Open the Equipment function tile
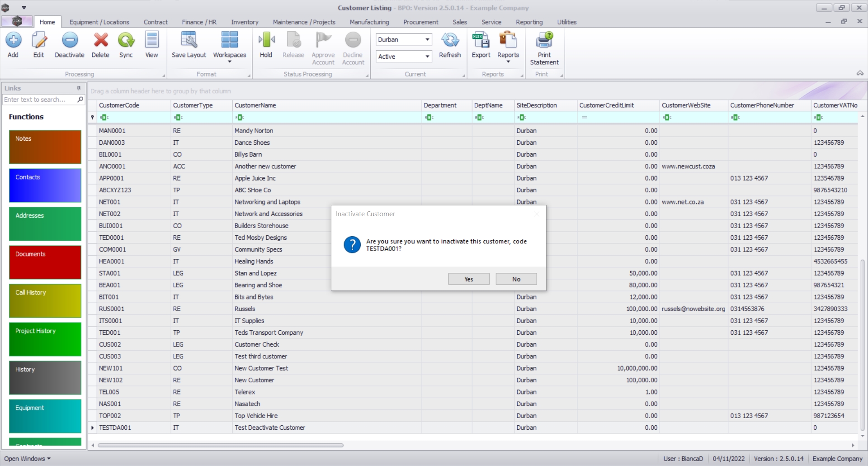This screenshot has width=868, height=466. pyautogui.click(x=45, y=416)
